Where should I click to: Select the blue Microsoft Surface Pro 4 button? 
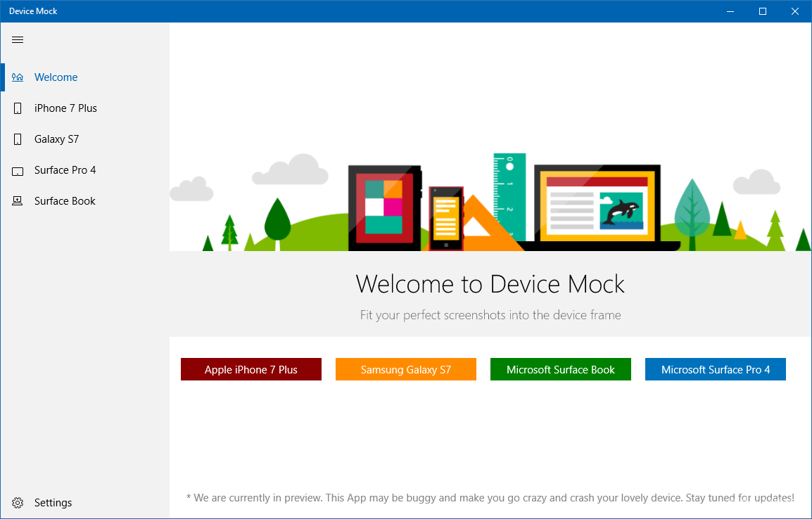tap(716, 369)
